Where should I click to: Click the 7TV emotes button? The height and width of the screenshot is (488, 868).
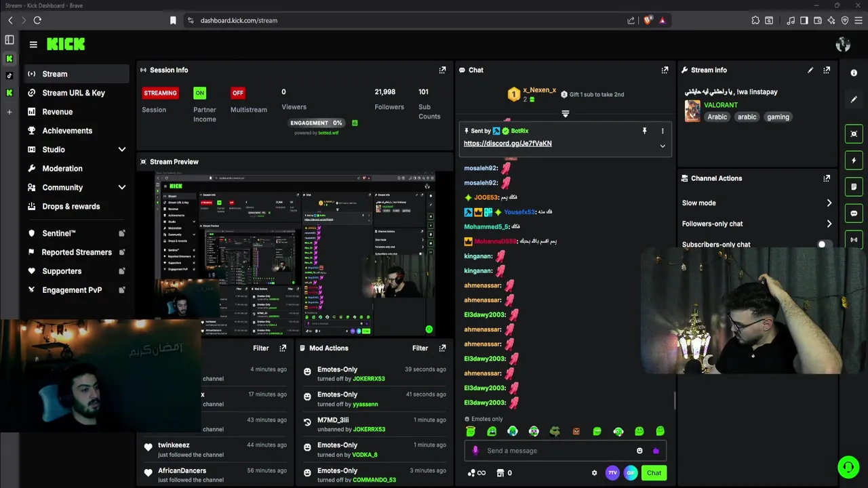(x=612, y=473)
